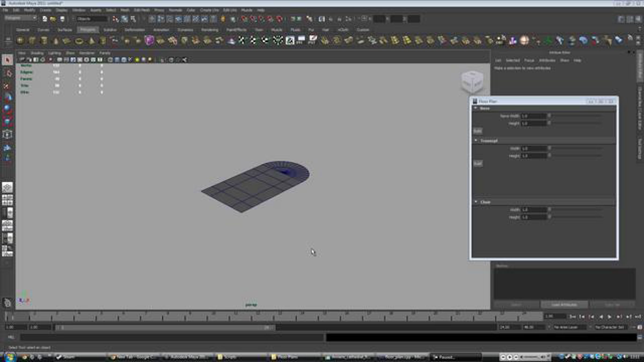Click the polygon cylinder shelf icon
Screen dimensions: 644x362
pos(44,41)
